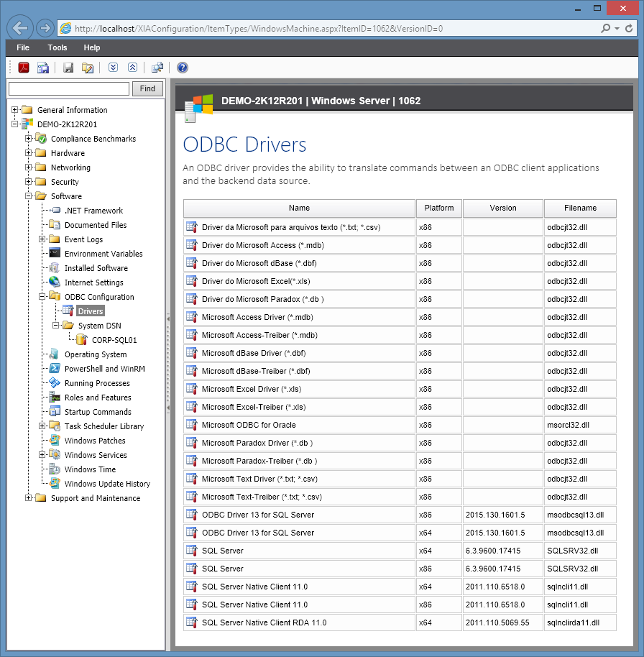The width and height of the screenshot is (644, 657).
Task: Click the Environment Variables console icon
Action: point(55,253)
